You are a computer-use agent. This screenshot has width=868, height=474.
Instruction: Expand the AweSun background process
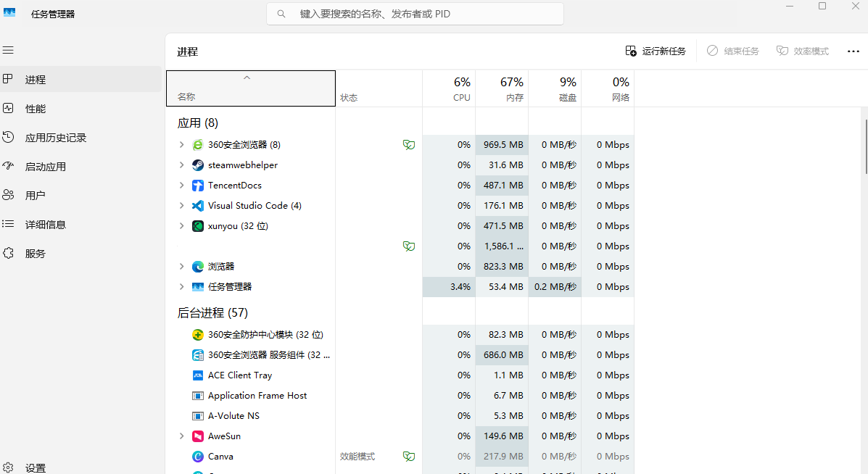pos(181,436)
